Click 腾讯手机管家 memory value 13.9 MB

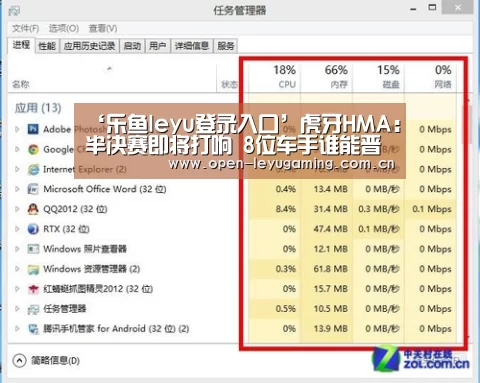point(331,329)
